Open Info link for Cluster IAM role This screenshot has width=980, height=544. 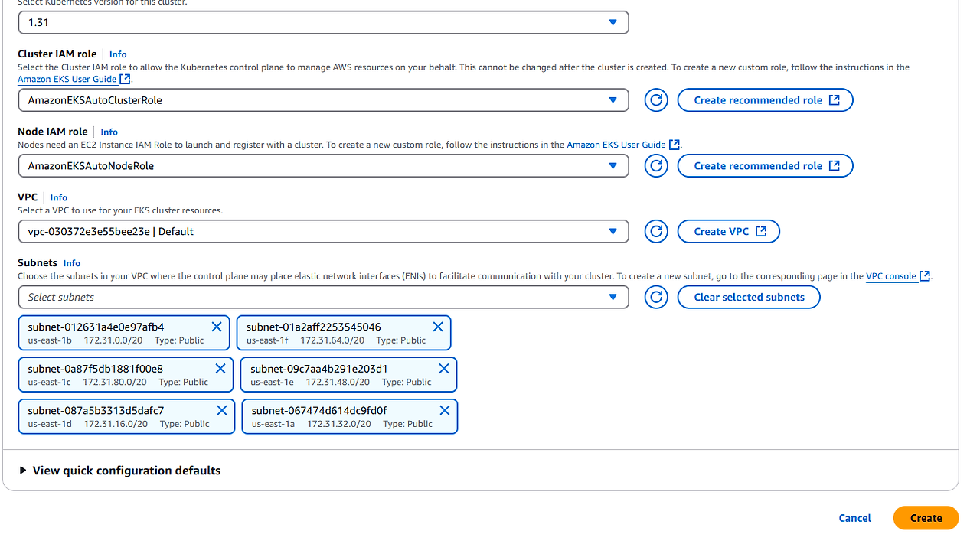pos(118,54)
